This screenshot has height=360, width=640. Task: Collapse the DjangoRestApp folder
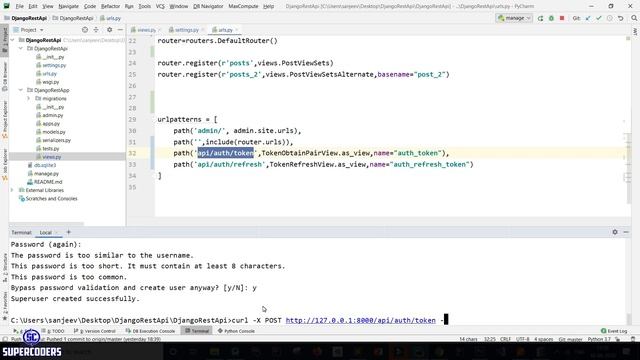coord(21,90)
